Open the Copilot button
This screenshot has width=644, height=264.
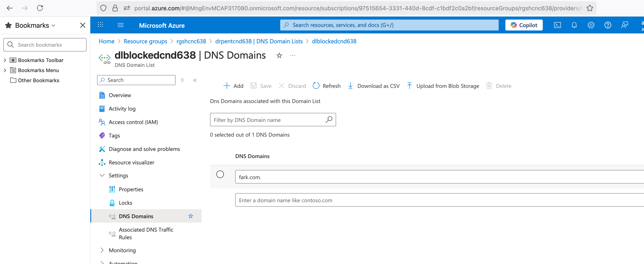pos(524,25)
